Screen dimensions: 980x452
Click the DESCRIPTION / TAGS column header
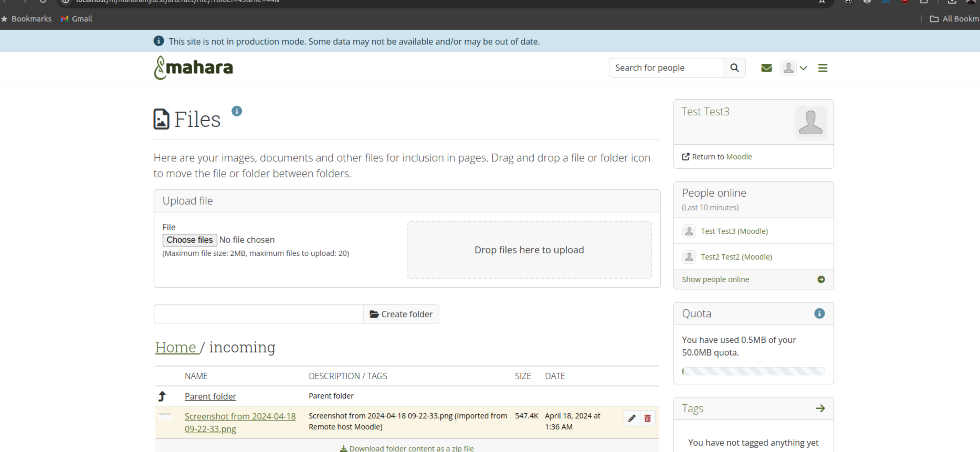[x=348, y=376]
